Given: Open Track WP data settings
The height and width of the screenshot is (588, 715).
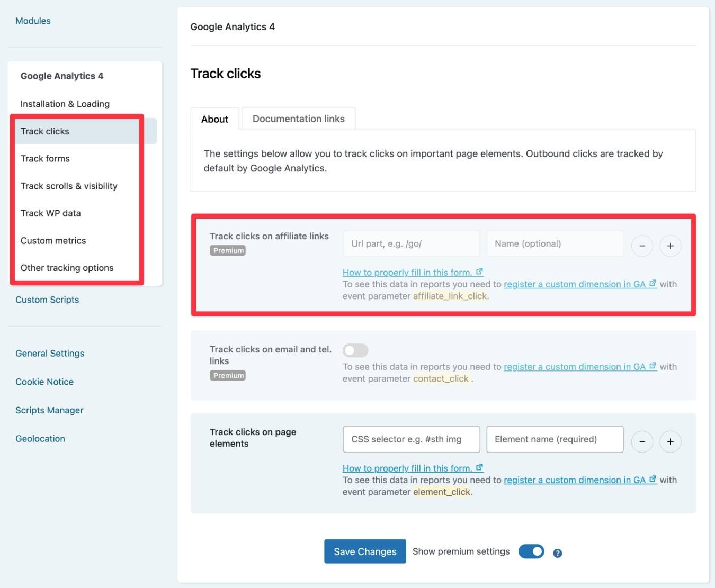Looking at the screenshot, I should [x=51, y=213].
